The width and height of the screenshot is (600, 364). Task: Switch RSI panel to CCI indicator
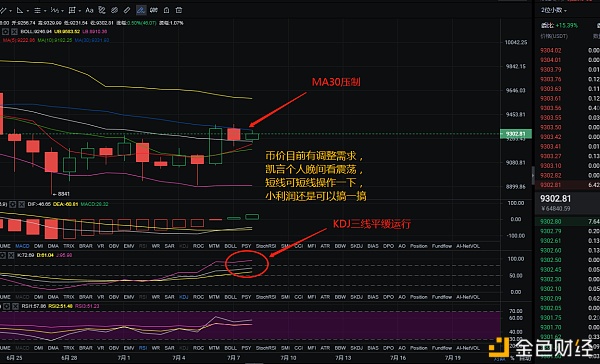(298, 348)
